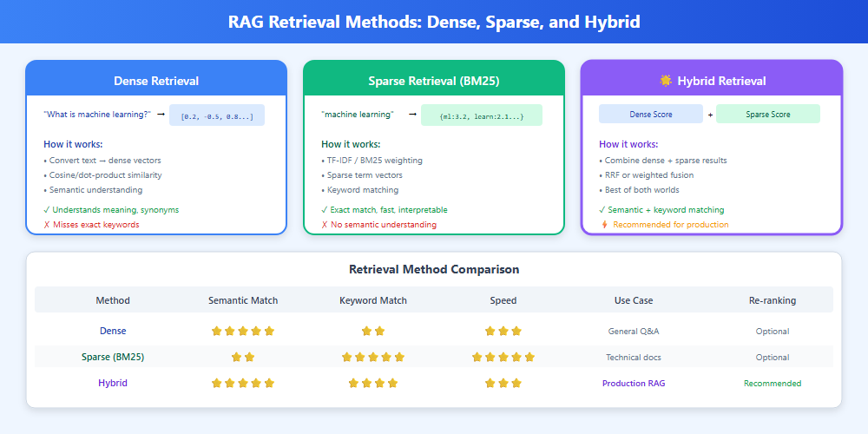This screenshot has height=434, width=868.
Task: Click the checkmark beside Exact match, fast, interpretable
Action: (325, 209)
